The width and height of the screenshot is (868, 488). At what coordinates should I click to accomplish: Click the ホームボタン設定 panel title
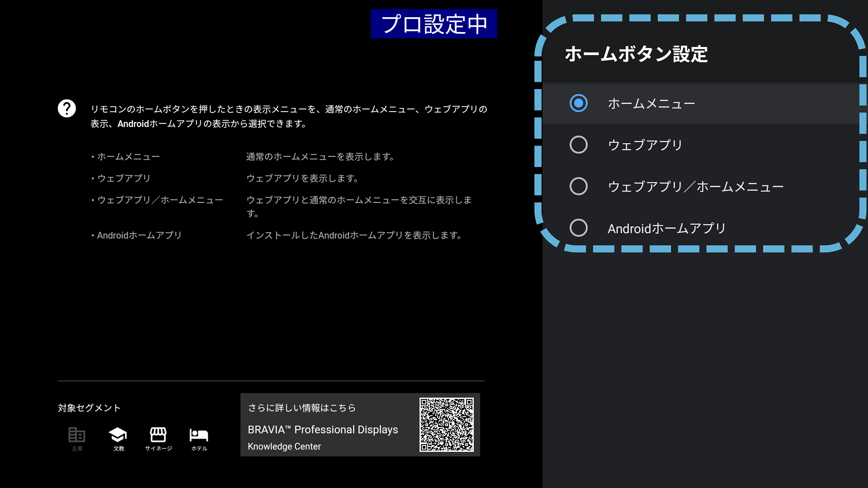tap(636, 54)
